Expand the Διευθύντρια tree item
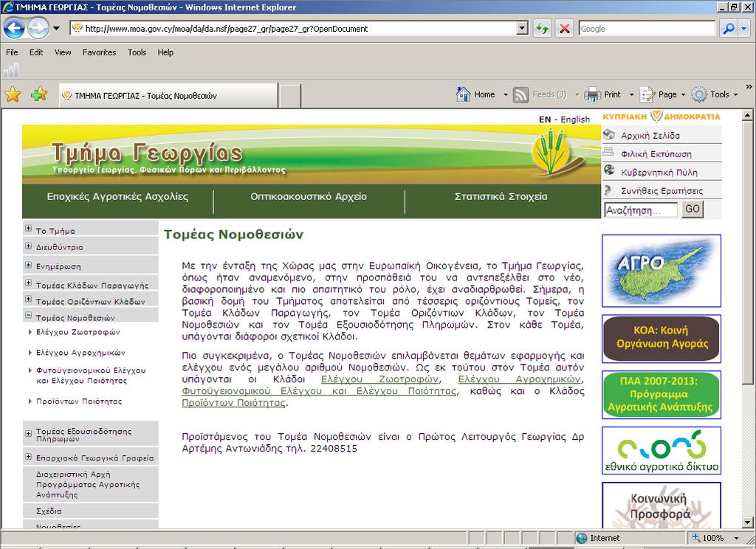This screenshot has height=549, width=756. click(29, 246)
